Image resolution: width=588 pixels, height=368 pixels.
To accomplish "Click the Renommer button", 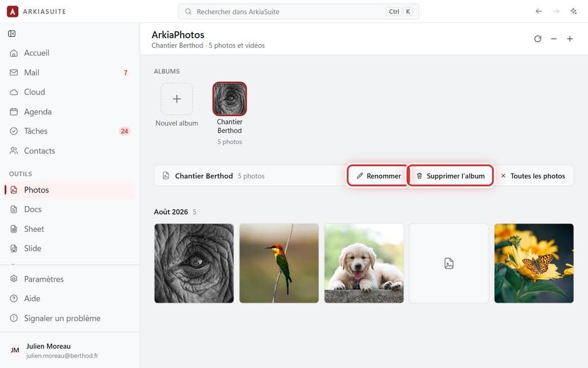I will click(x=379, y=176).
